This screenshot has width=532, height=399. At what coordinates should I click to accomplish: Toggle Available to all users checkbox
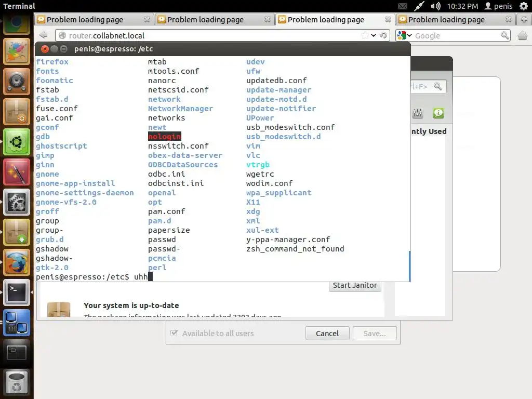174,333
